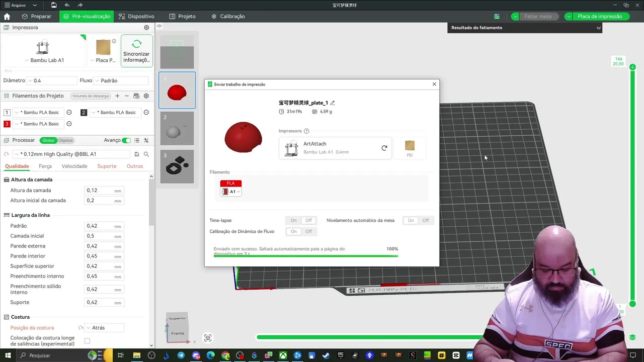The height and width of the screenshot is (362, 644).
Task: Click the green layers icon at bottom right
Action: [632, 337]
